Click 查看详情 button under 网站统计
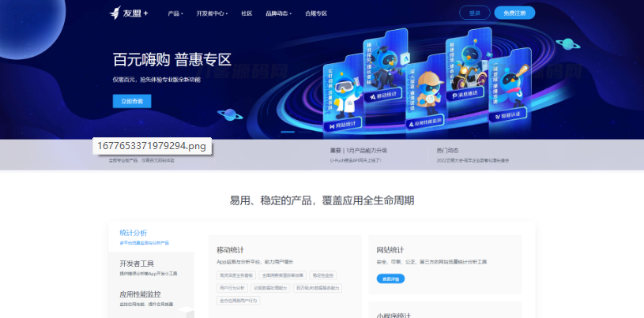Viewport: 644px width, 318px height. point(390,279)
